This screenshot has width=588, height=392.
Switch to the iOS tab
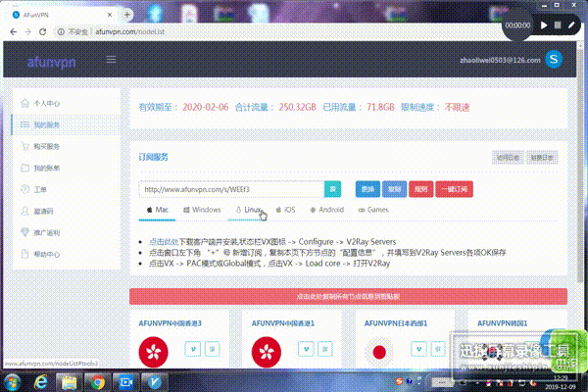(285, 210)
